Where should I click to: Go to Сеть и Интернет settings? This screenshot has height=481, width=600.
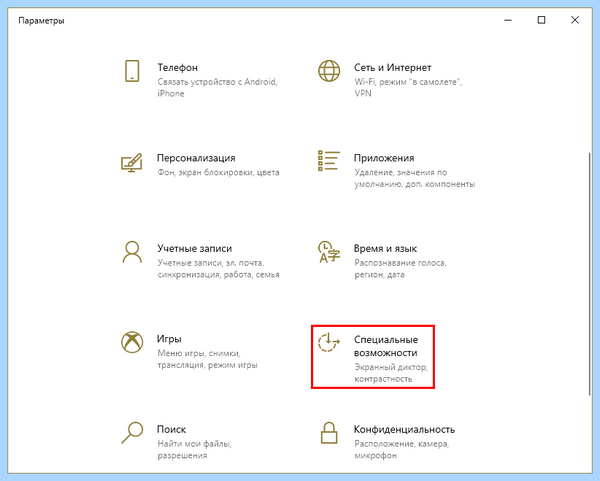click(x=393, y=68)
